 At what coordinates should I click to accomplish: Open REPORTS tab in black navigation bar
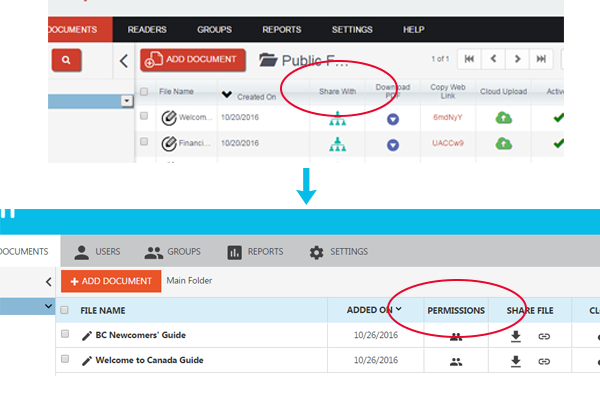(x=282, y=29)
